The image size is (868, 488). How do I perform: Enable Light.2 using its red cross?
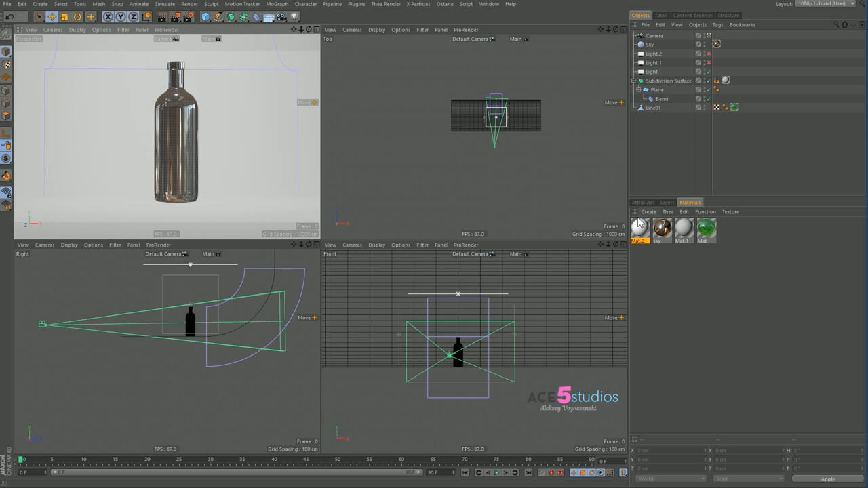(709, 54)
